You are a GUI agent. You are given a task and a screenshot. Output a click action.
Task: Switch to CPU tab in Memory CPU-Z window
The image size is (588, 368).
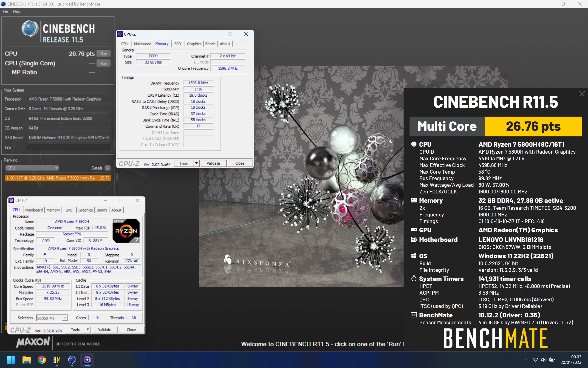[125, 44]
